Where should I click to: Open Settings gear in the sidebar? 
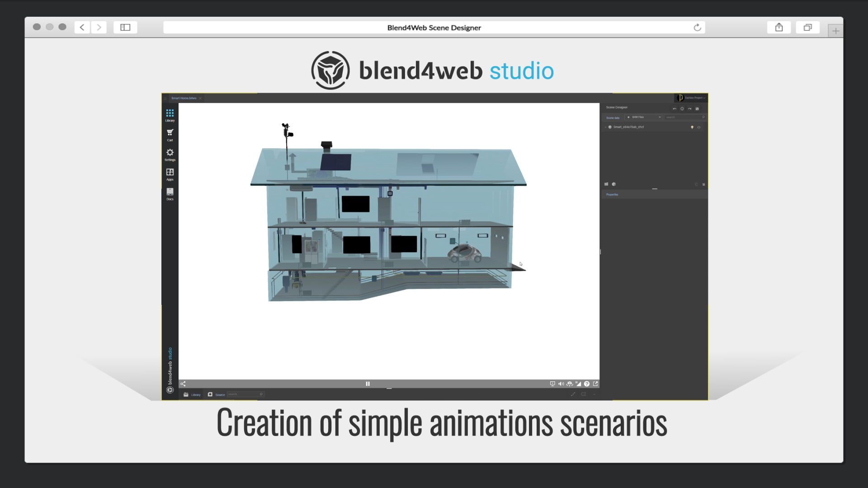coord(170,155)
